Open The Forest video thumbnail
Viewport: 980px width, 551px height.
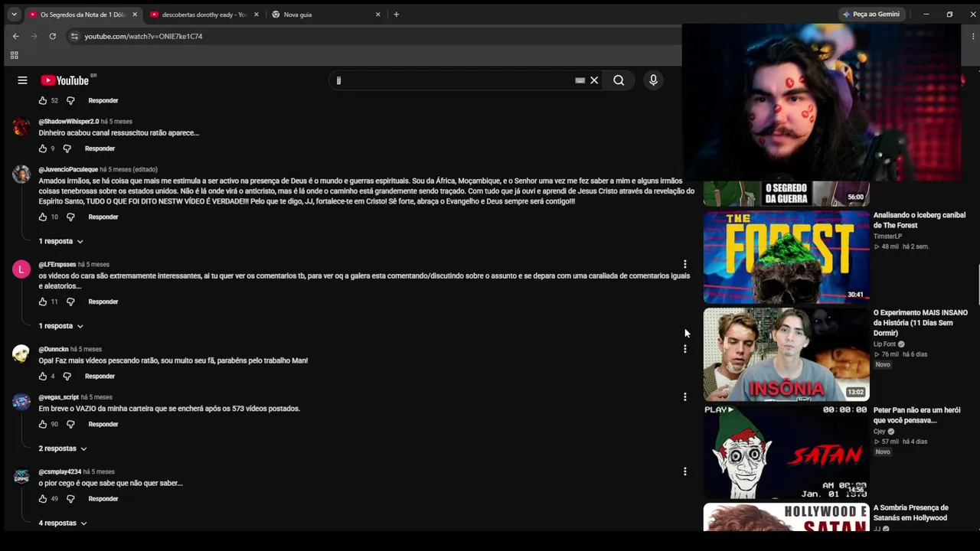pyautogui.click(x=786, y=257)
